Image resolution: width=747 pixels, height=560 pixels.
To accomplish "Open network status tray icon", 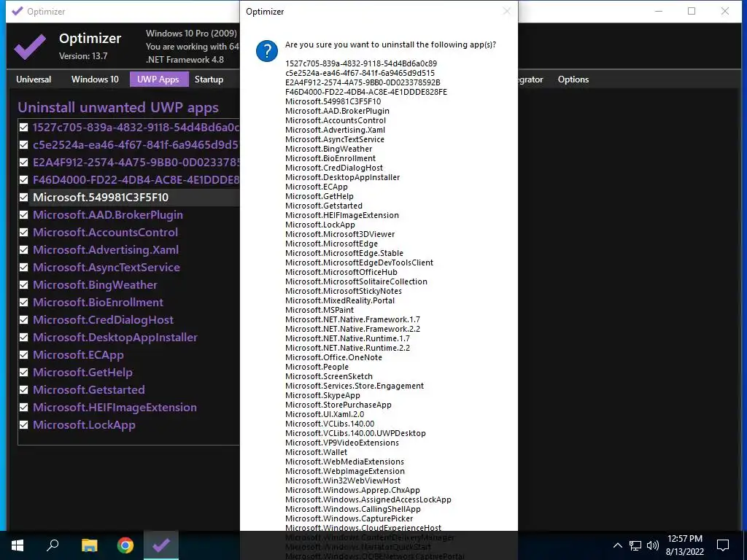I will point(635,545).
